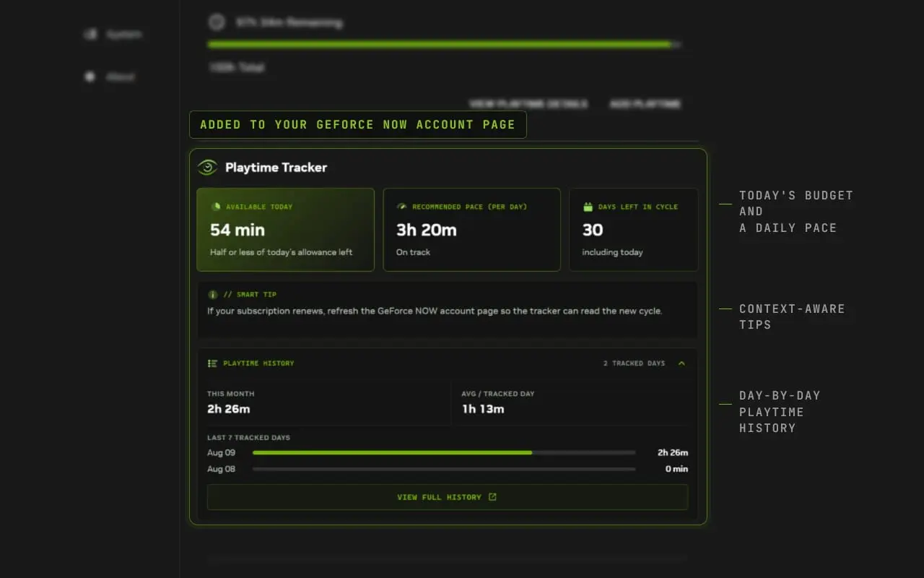Screen dimensions: 924x578
Task: Click the This Month '2h 26m' value
Action: [x=229, y=409]
